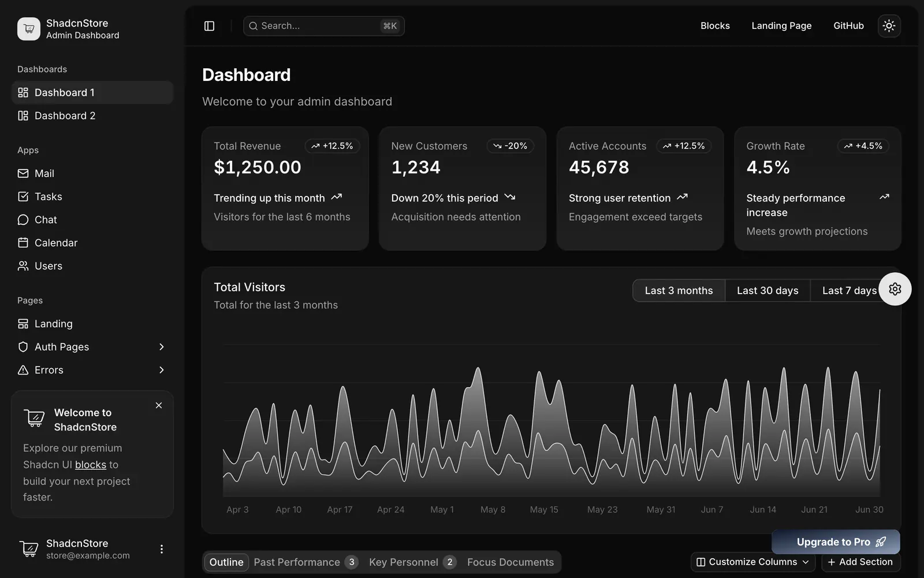Click the +12.5% badge on Total Revenue

[332, 146]
